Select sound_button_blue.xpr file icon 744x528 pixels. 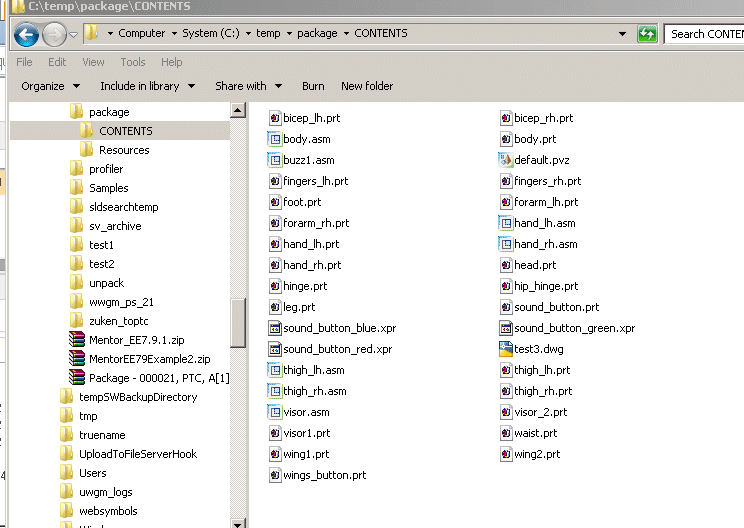275,328
